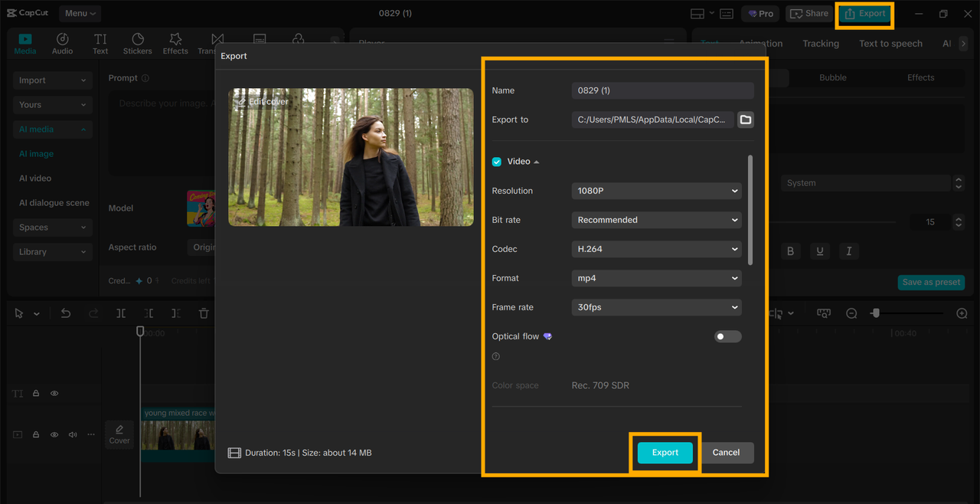Toggle Italic text formatting

(849, 251)
